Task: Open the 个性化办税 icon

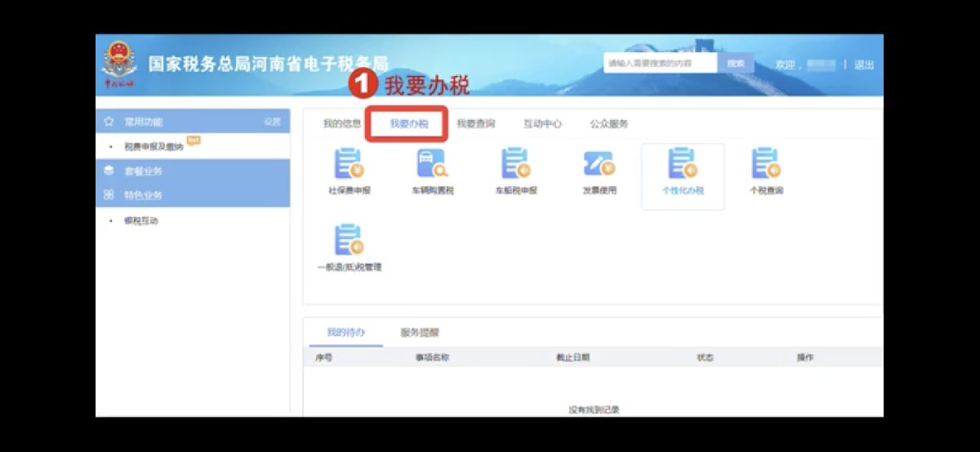Action: (x=683, y=162)
